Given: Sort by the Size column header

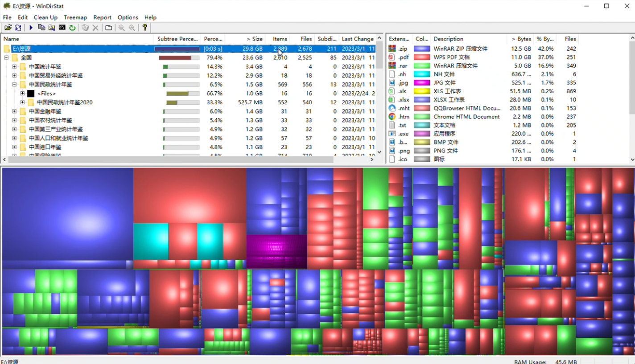Looking at the screenshot, I should click(254, 39).
